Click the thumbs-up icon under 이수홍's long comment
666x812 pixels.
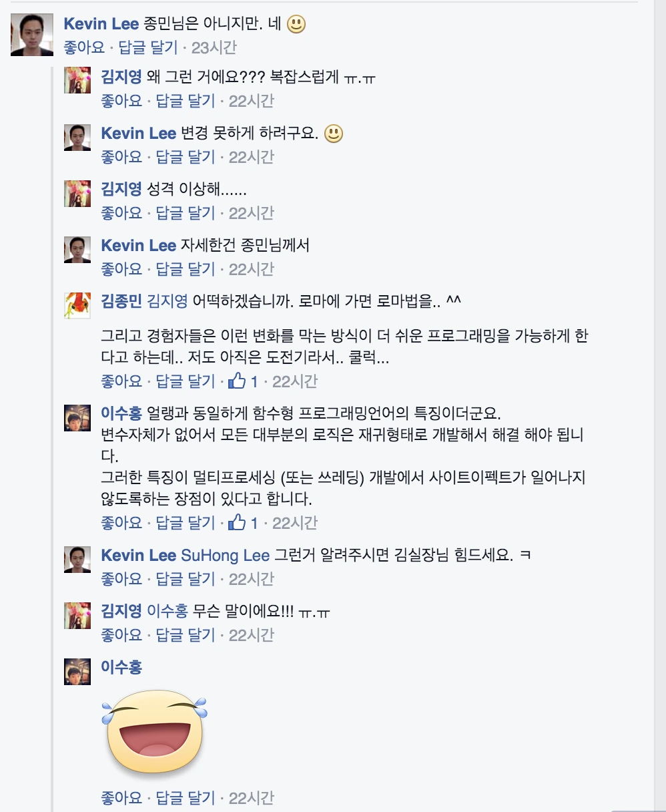click(x=238, y=524)
